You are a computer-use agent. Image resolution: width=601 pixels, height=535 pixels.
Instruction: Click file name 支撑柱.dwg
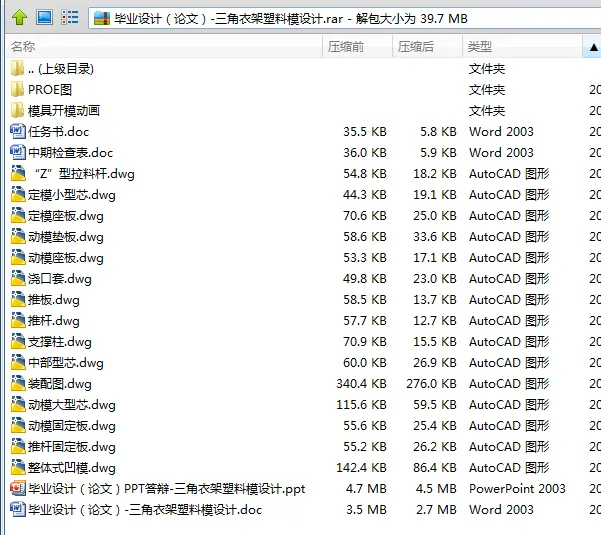(x=60, y=342)
